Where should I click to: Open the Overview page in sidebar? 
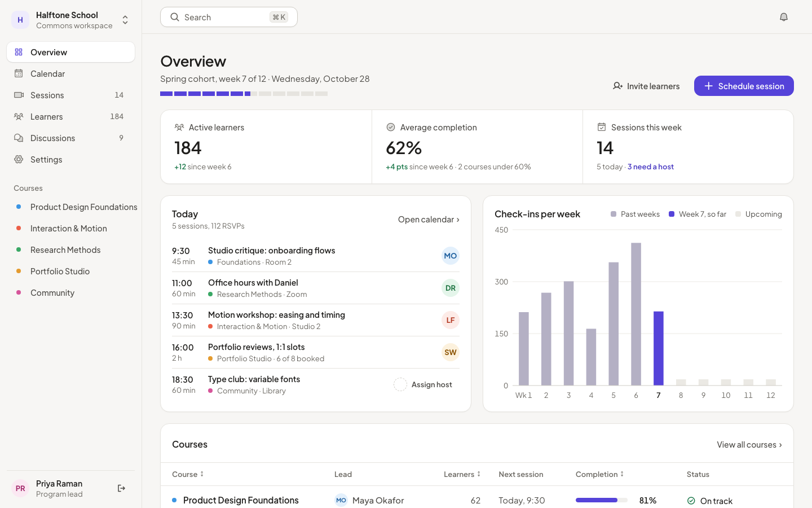[70, 52]
